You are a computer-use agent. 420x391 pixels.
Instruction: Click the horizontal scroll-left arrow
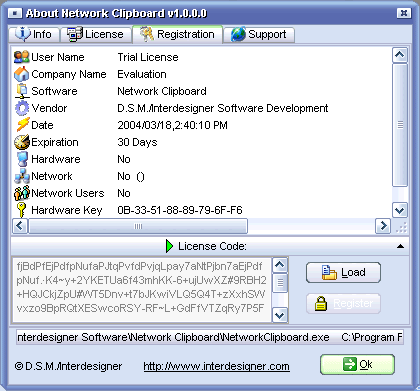pyautogui.click(x=20, y=226)
